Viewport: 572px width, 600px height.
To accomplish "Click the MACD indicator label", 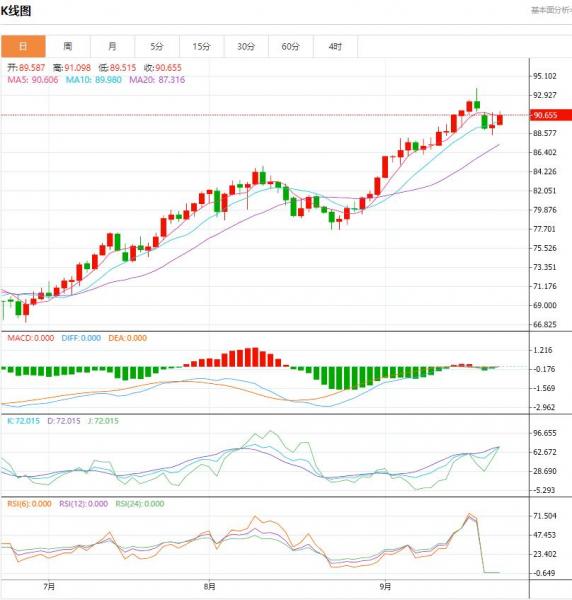I will 31,338.
